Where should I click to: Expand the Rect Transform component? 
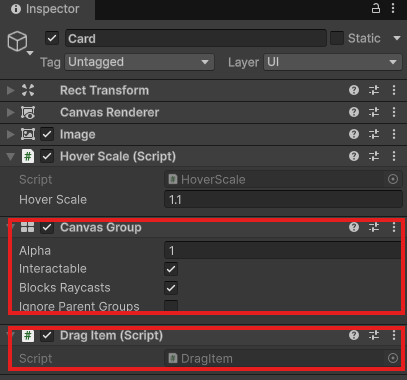click(10, 90)
